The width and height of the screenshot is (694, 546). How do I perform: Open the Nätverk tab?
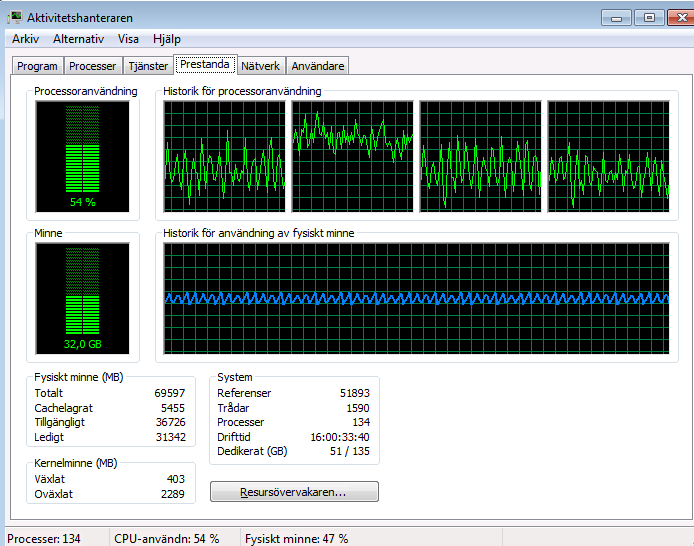click(260, 66)
